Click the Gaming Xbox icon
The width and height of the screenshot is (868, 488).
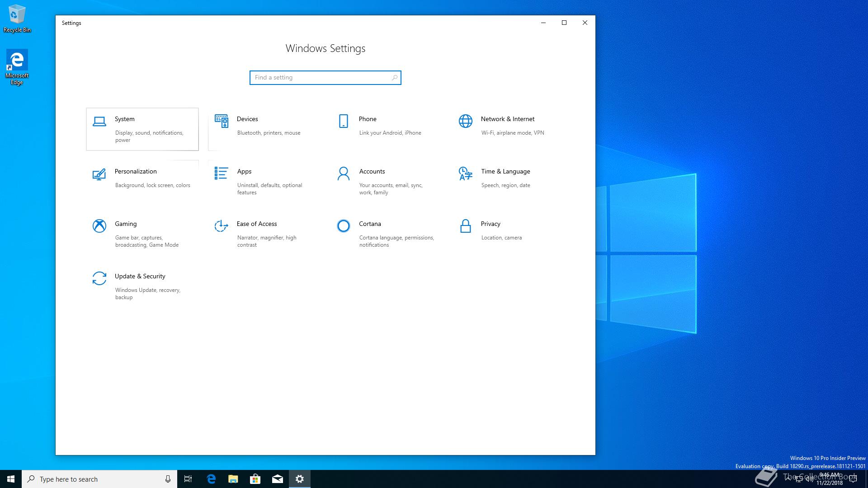[x=99, y=226]
